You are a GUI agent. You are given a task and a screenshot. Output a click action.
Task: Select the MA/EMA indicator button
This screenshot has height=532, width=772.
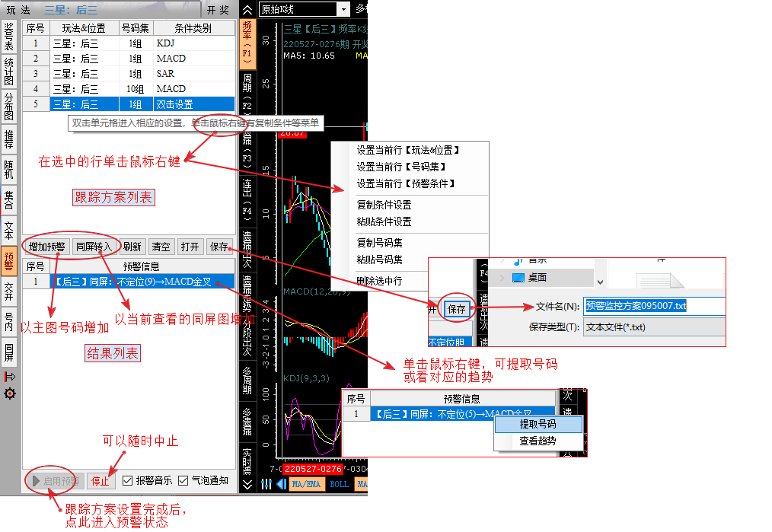[x=306, y=484]
